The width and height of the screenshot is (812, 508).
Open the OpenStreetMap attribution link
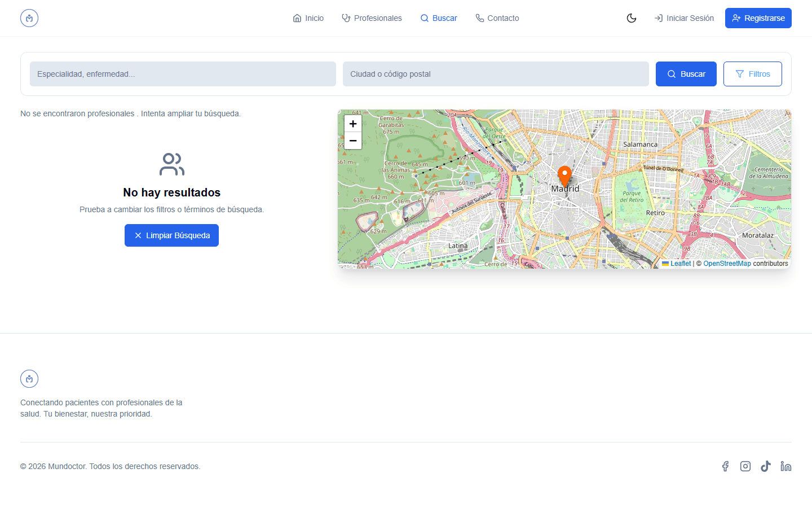727,263
